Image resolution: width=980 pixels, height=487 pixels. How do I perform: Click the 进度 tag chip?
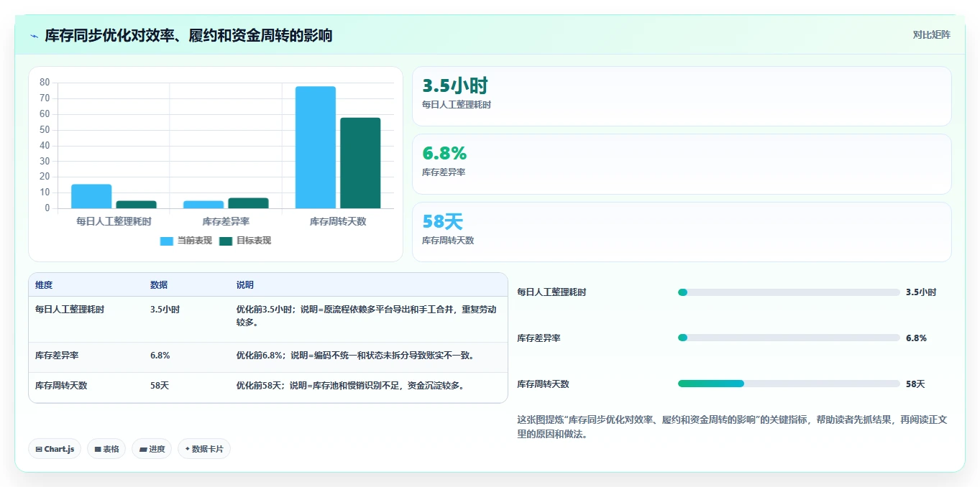click(152, 449)
